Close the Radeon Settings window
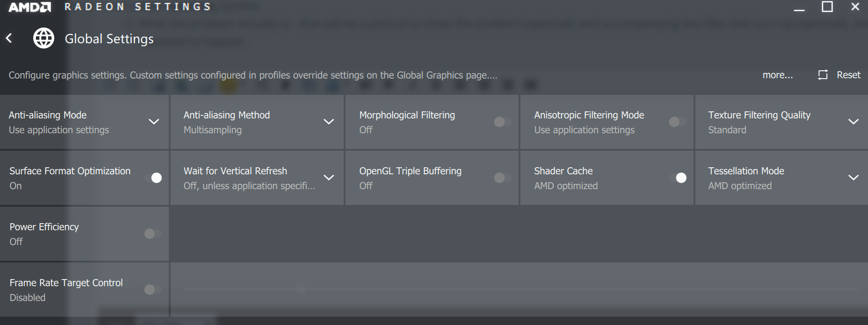Screen dimensions: 868x325 [855, 7]
